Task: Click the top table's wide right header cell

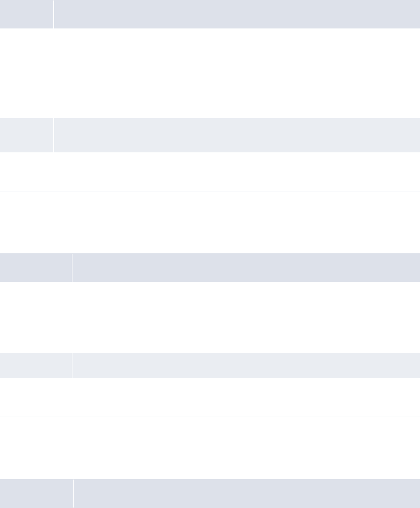Action: click(237, 14)
